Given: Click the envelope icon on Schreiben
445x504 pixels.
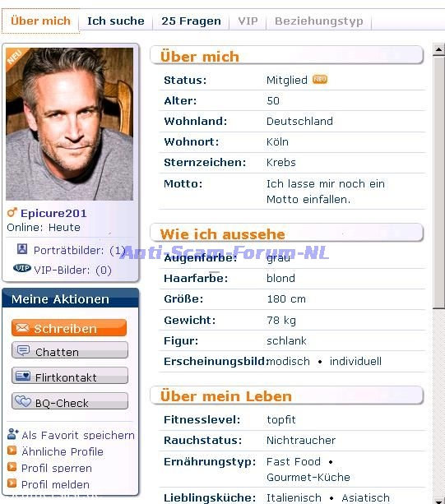Looking at the screenshot, I should click(x=22, y=328).
